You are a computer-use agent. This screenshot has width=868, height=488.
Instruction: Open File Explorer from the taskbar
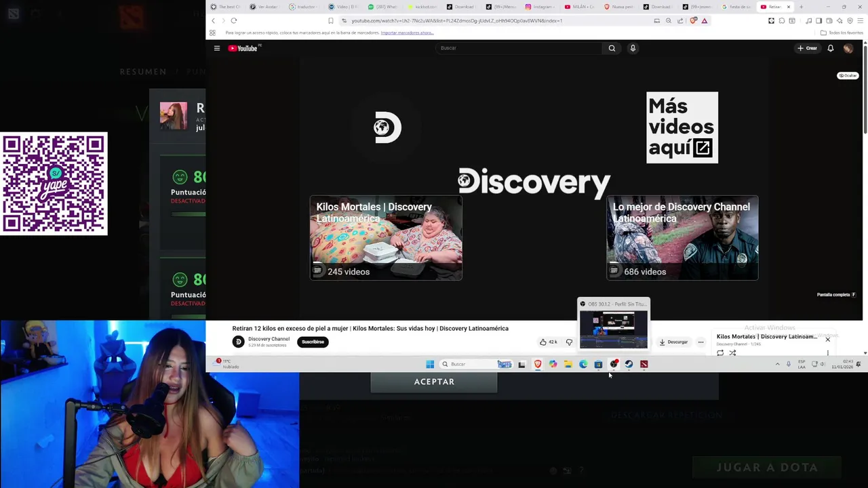pos(568,364)
